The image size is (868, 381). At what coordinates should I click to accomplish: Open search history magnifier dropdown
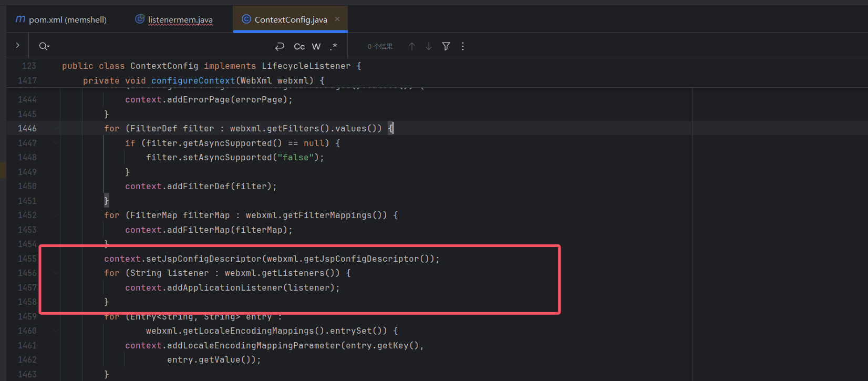[x=44, y=46]
